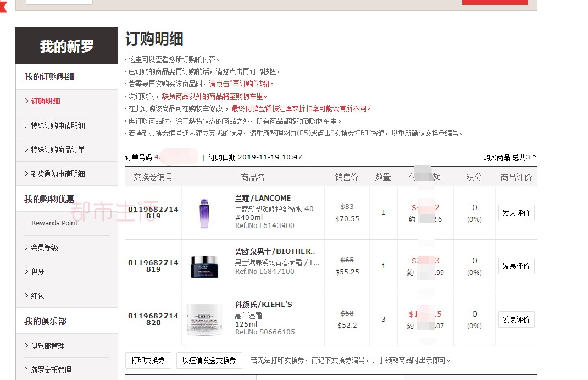The height and width of the screenshot is (380, 588).
Task: Open 特殊订购商品订单 in sidebar
Action: (x=58, y=150)
